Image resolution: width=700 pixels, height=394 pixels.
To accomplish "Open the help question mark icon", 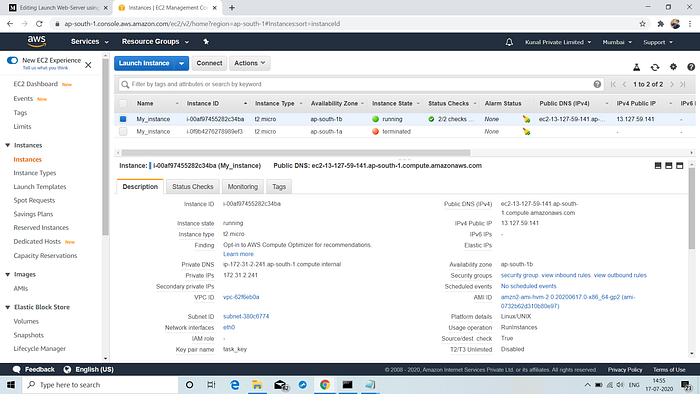I will 691,67.
